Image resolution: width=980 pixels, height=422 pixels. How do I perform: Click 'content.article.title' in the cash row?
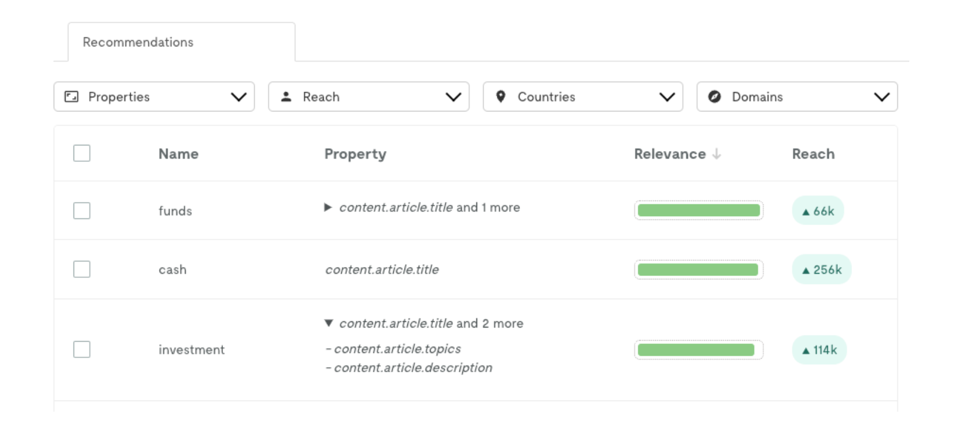tap(382, 270)
